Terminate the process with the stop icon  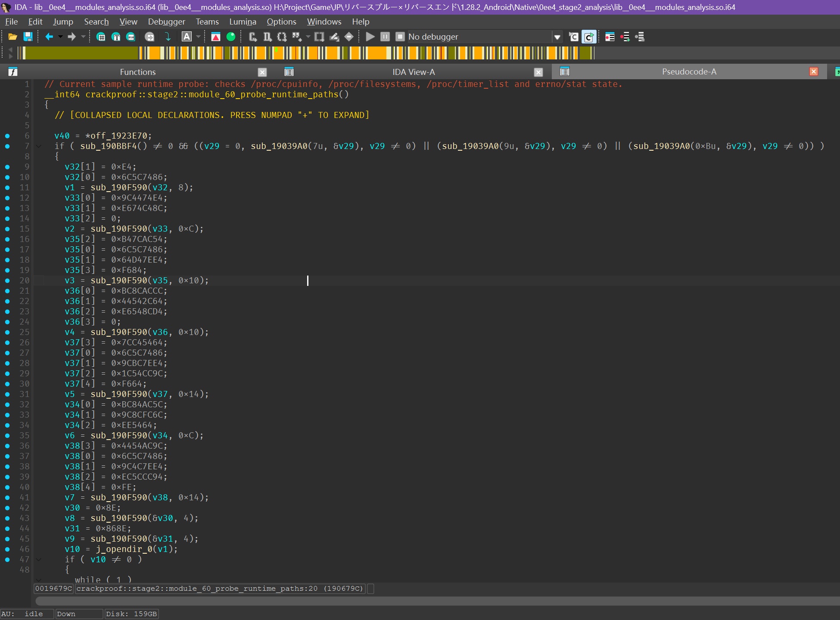400,37
